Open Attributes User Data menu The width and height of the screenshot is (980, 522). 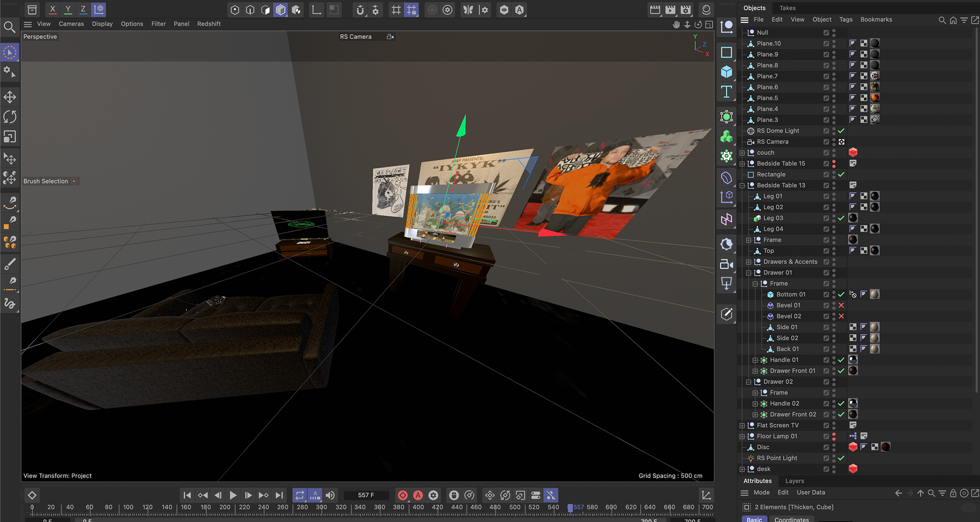(x=811, y=492)
